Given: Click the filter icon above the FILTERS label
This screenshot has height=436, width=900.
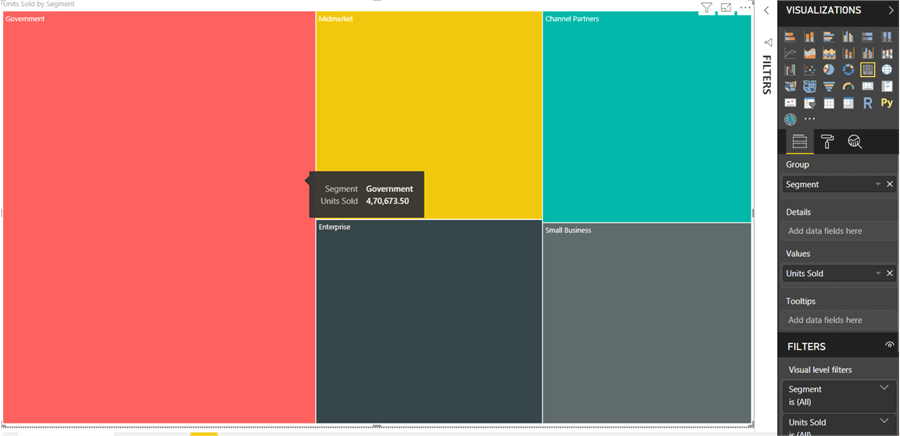Looking at the screenshot, I should 768,42.
